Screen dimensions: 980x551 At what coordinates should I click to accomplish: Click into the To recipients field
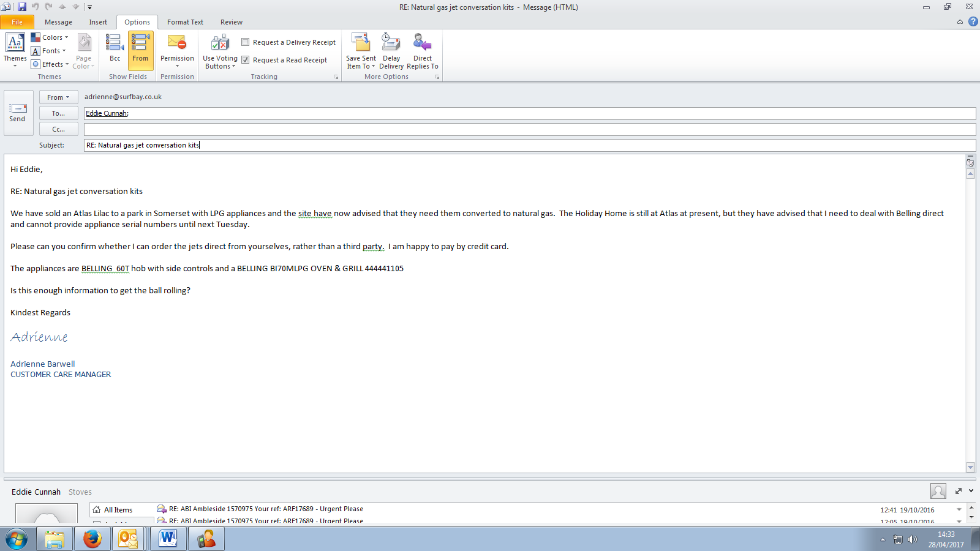pyautogui.click(x=530, y=113)
